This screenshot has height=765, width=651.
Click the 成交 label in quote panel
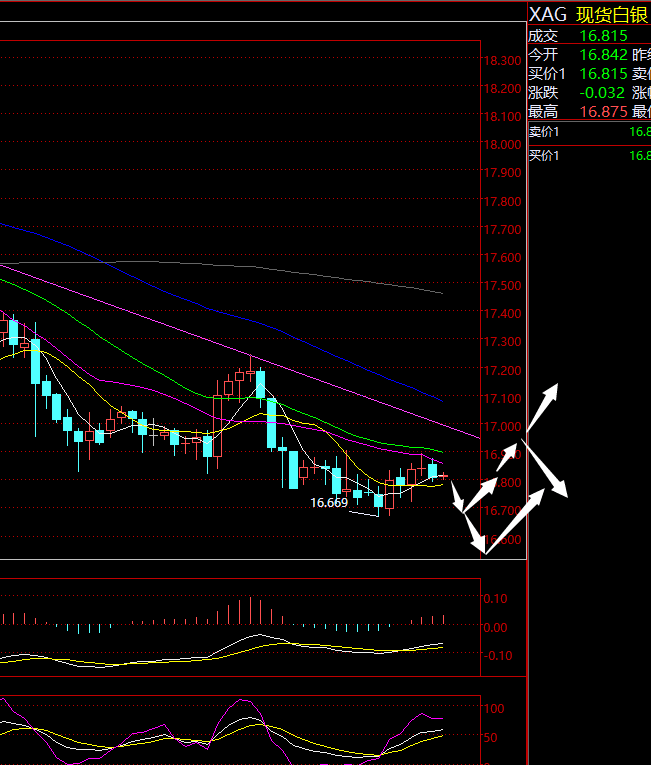(x=543, y=36)
